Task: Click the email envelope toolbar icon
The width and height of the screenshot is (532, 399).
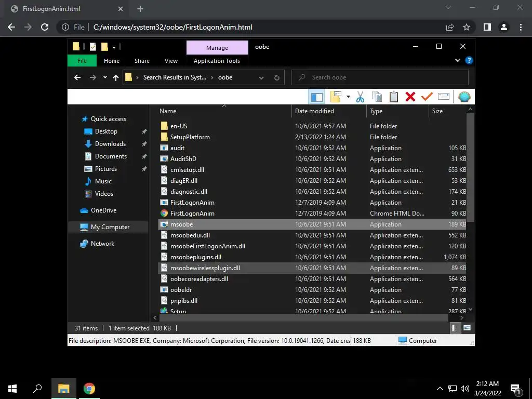Action: click(x=444, y=97)
